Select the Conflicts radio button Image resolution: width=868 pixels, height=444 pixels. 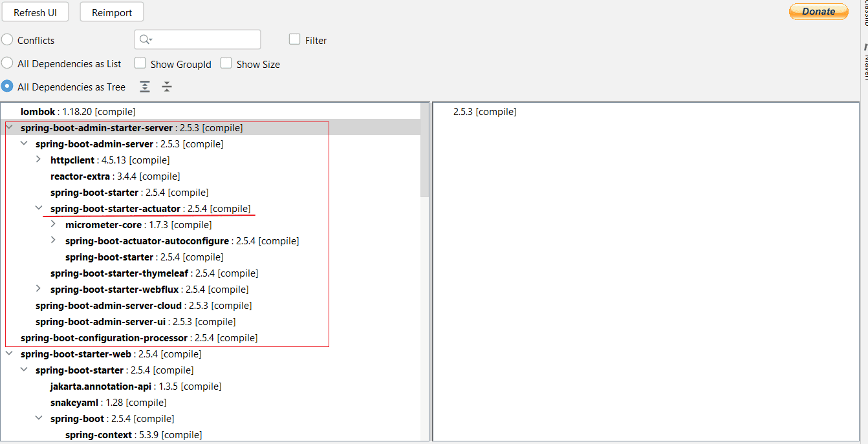pos(7,40)
